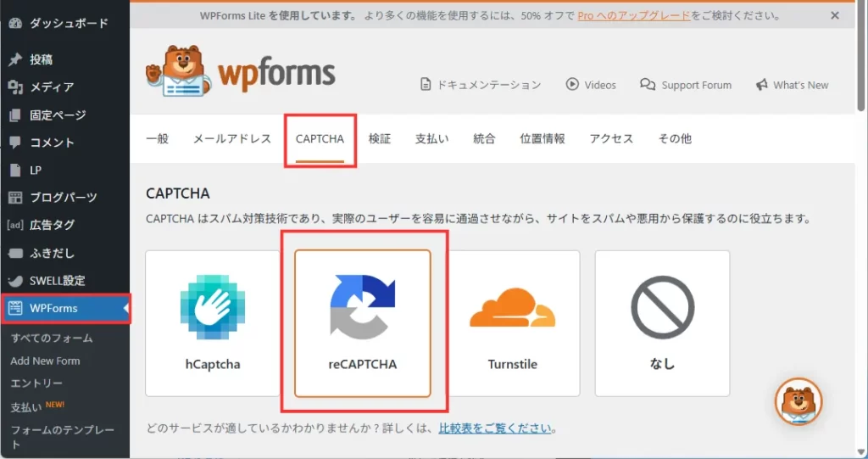Select the hCaptcha option card
The width and height of the screenshot is (868, 459).
[213, 323]
